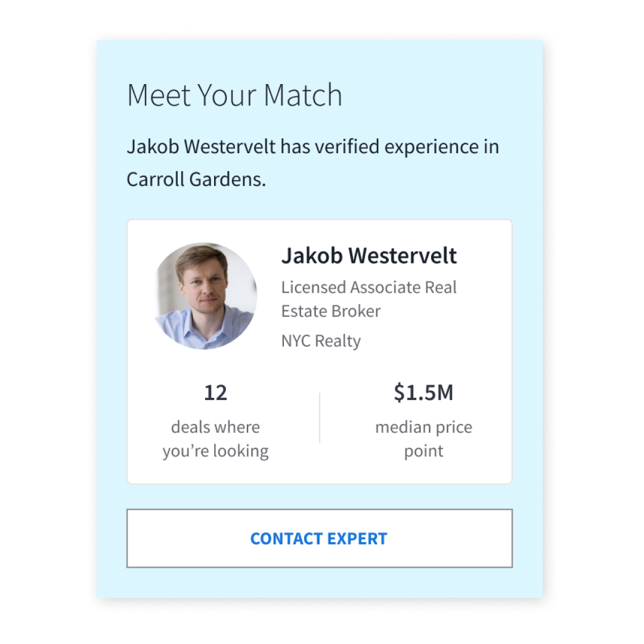Click the Contact Expert button

(x=319, y=538)
